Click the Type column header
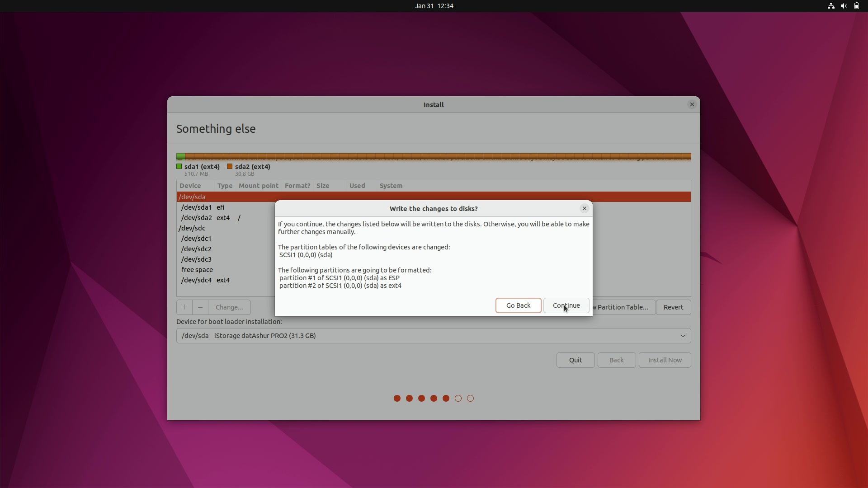 (225, 186)
